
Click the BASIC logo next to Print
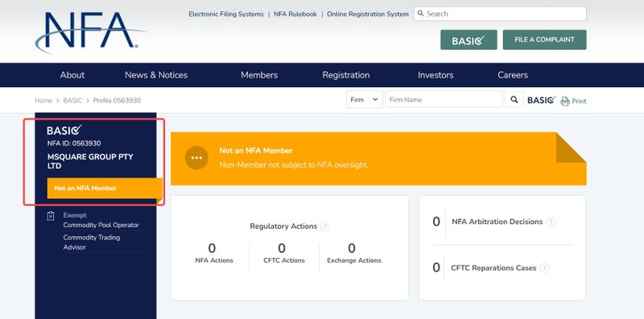541,100
